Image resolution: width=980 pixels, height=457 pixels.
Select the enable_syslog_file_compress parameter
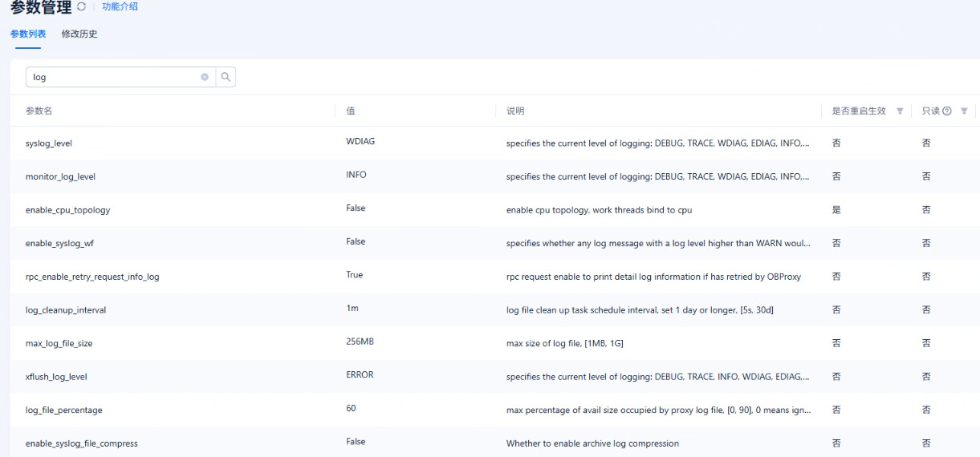[82, 444]
